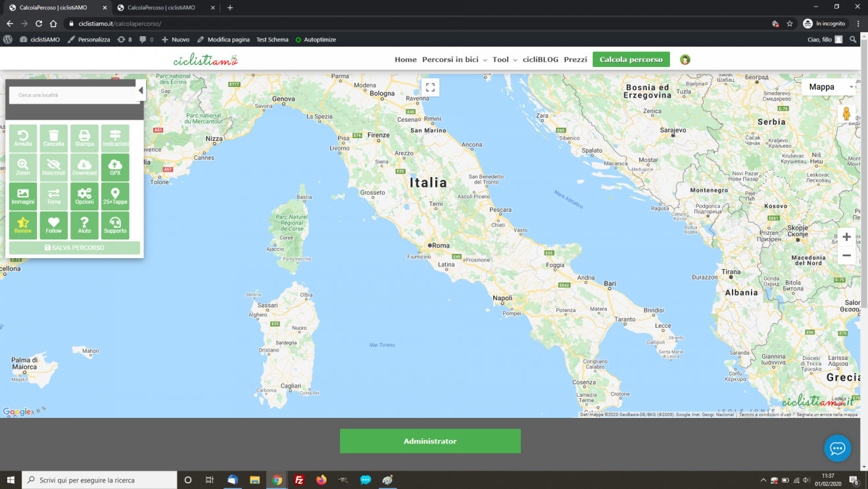Zoom out the map with minus

point(846,255)
